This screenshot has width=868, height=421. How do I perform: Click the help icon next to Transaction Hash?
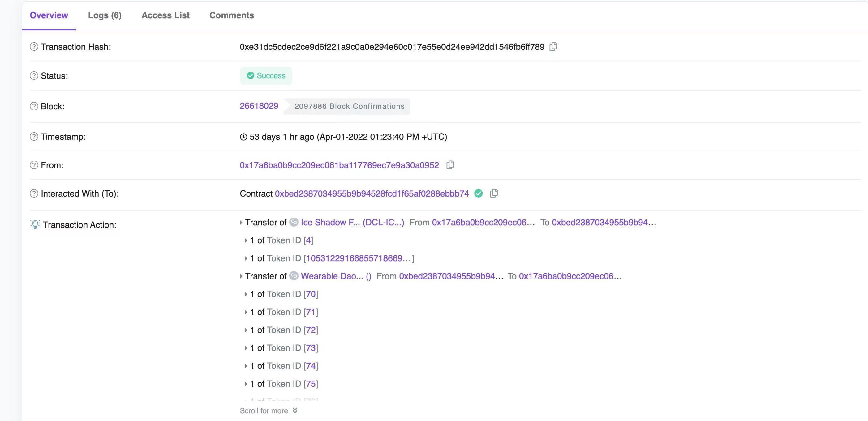34,46
